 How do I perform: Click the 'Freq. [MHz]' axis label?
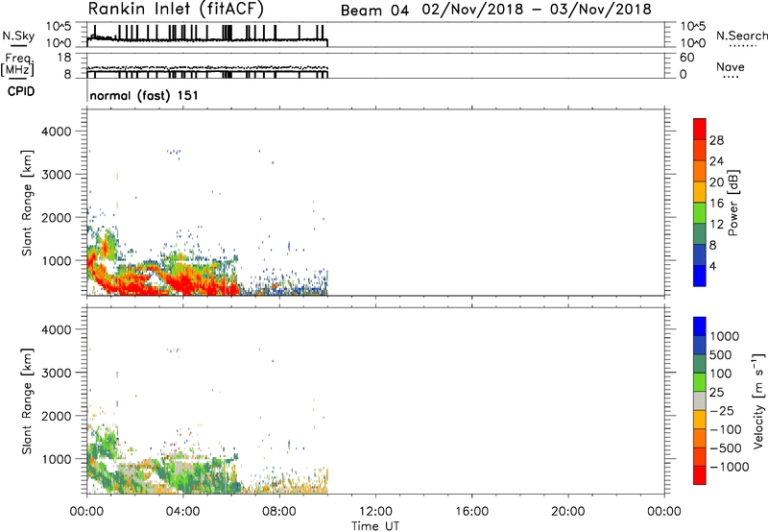click(x=18, y=64)
